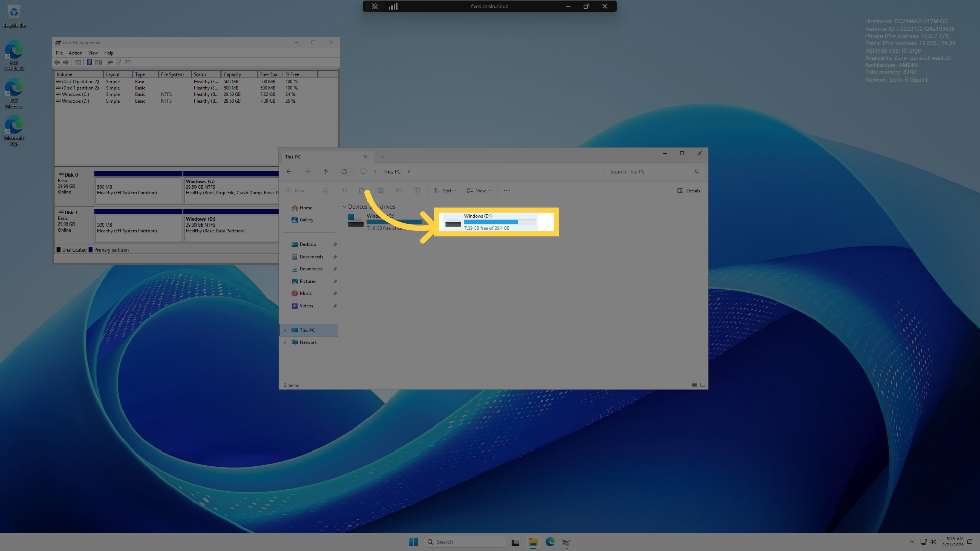Switch to details list view icon in status bar
Image resolution: width=980 pixels, height=551 pixels.
click(x=694, y=385)
